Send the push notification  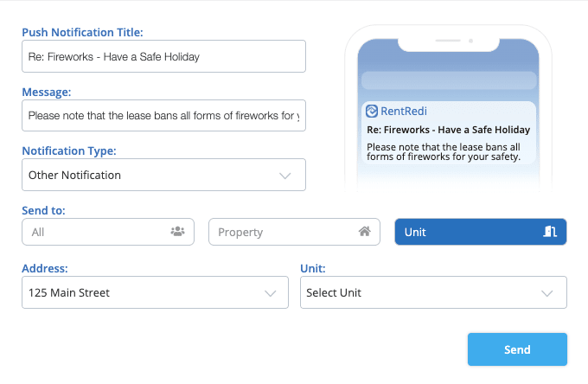(x=517, y=349)
